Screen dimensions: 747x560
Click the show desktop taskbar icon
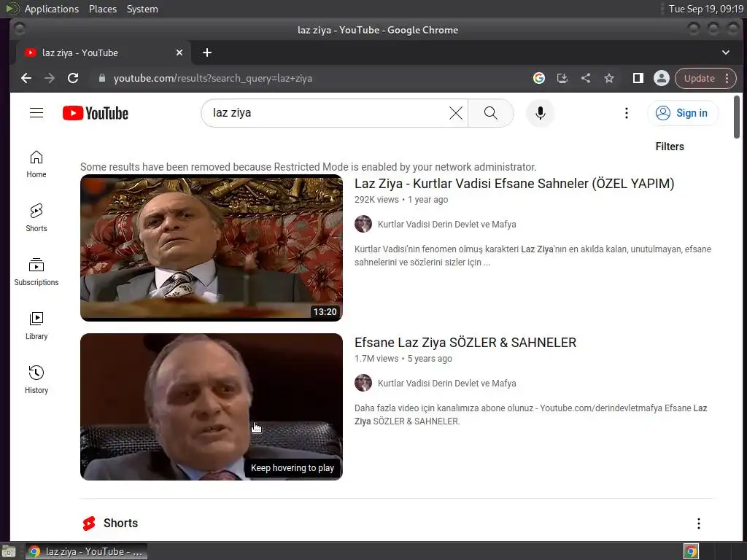point(9,551)
